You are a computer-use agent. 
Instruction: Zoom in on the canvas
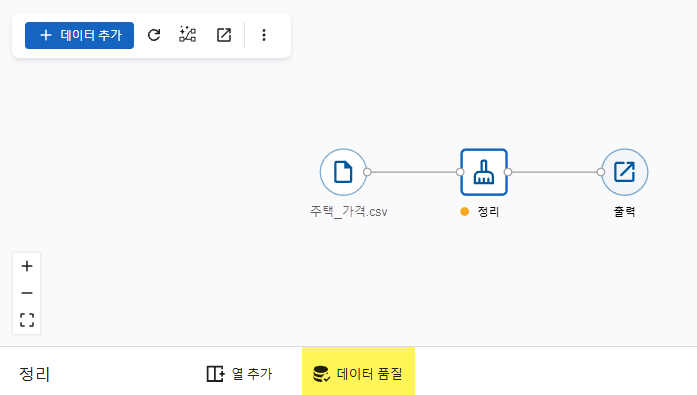[x=27, y=266]
